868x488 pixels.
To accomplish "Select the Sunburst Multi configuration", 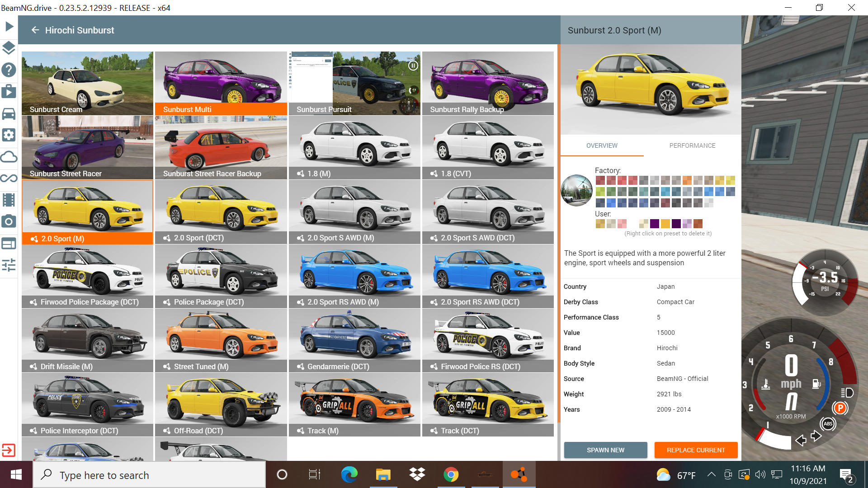I will pos(221,83).
